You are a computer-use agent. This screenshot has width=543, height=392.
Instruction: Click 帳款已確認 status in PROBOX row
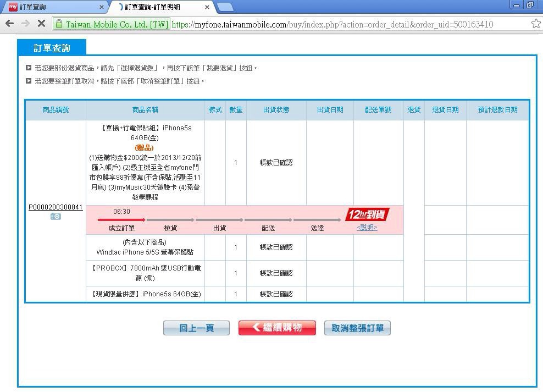coord(276,273)
